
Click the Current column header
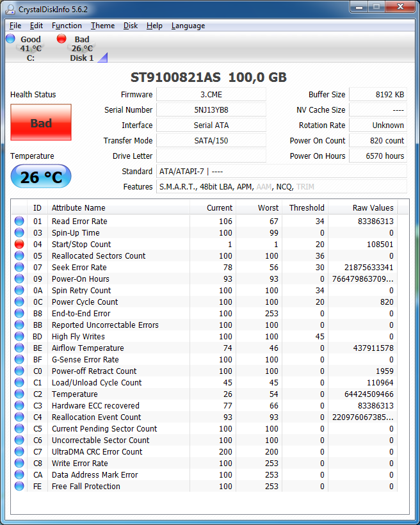pos(213,208)
